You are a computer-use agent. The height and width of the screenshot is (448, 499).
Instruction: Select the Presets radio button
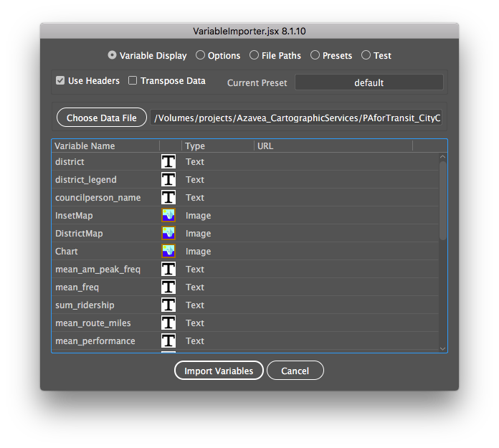coord(315,55)
